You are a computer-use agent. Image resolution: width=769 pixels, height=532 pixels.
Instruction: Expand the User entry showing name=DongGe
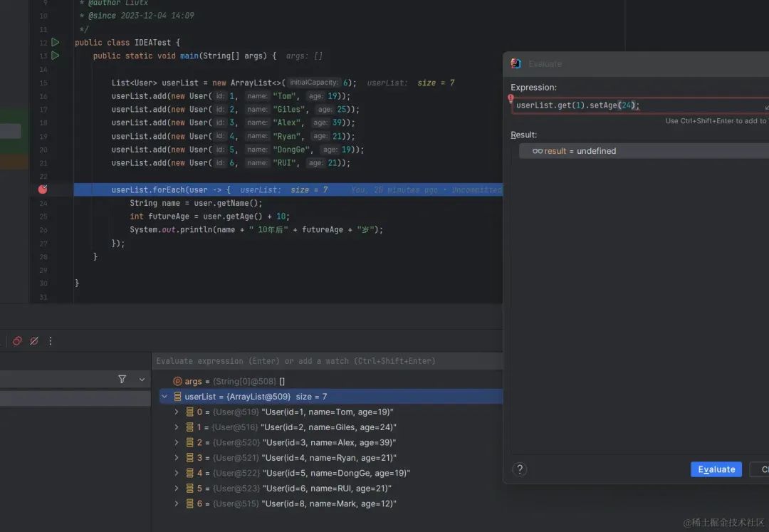click(x=176, y=473)
